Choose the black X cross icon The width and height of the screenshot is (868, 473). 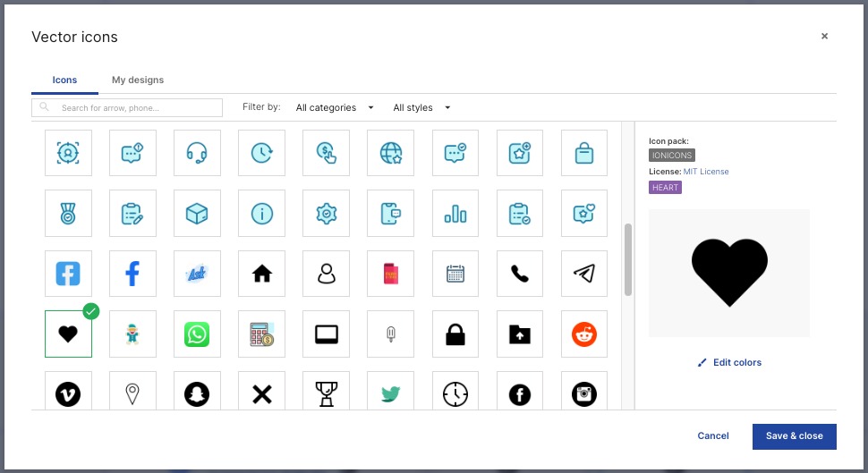262,394
